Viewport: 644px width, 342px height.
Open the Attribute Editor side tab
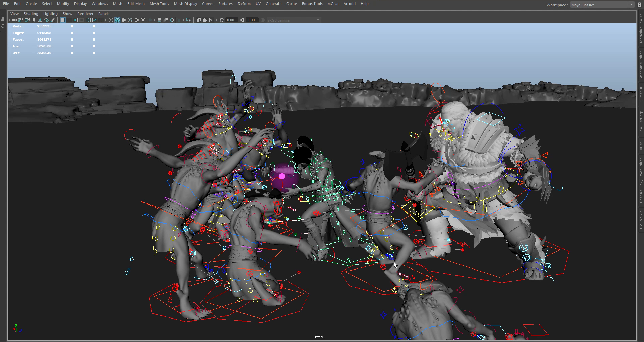click(641, 64)
